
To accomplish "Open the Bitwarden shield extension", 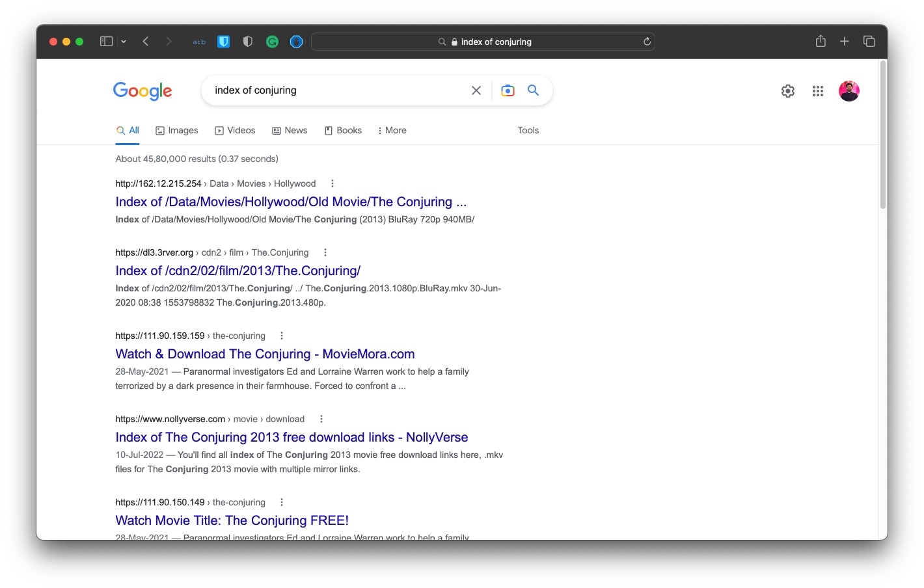I will click(x=223, y=42).
